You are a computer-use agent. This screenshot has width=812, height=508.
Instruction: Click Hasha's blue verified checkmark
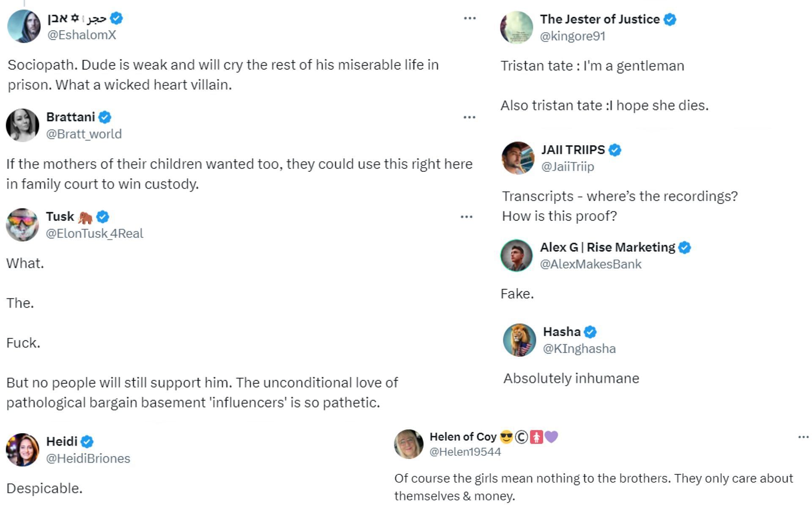point(590,332)
